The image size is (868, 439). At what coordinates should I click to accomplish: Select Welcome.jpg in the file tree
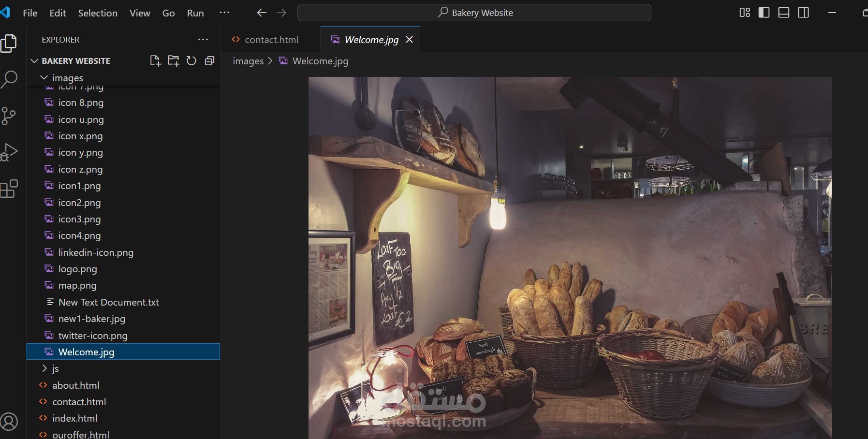pyautogui.click(x=123, y=352)
